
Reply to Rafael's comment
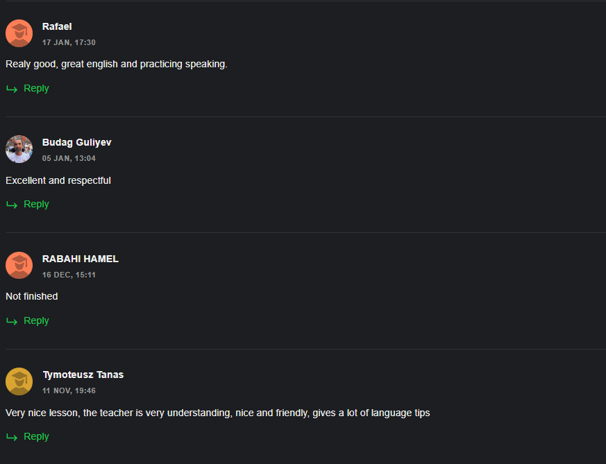pyautogui.click(x=36, y=88)
